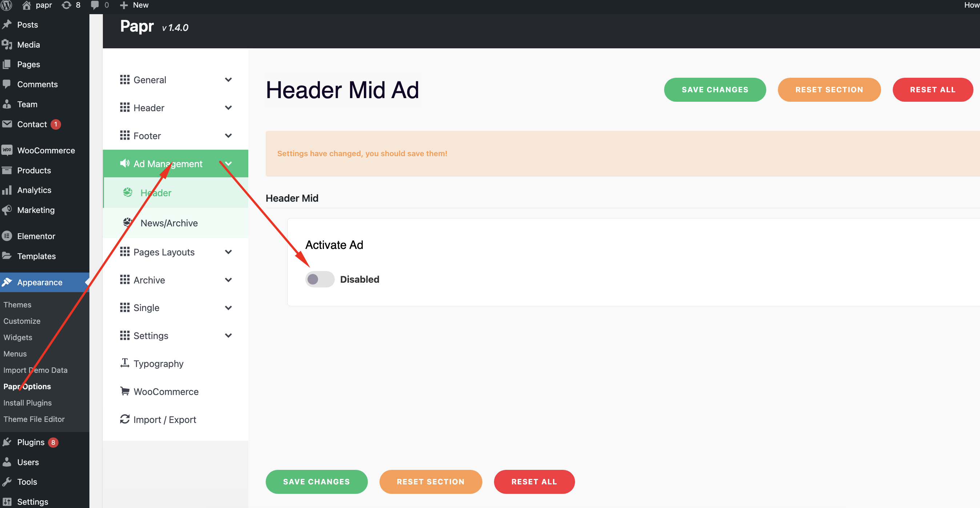Click the Elementor icon

click(7, 236)
